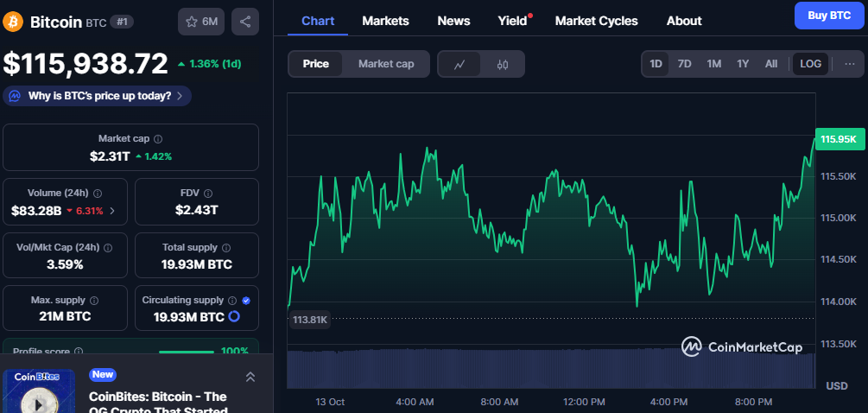This screenshot has height=413, width=868.
Task: Click the Bitcoin logo icon
Action: (13, 22)
